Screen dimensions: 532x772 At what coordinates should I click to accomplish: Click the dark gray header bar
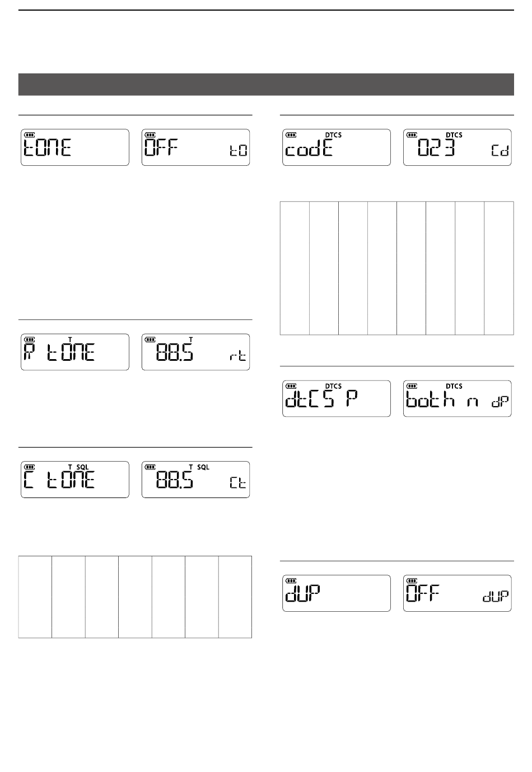[x=266, y=84]
